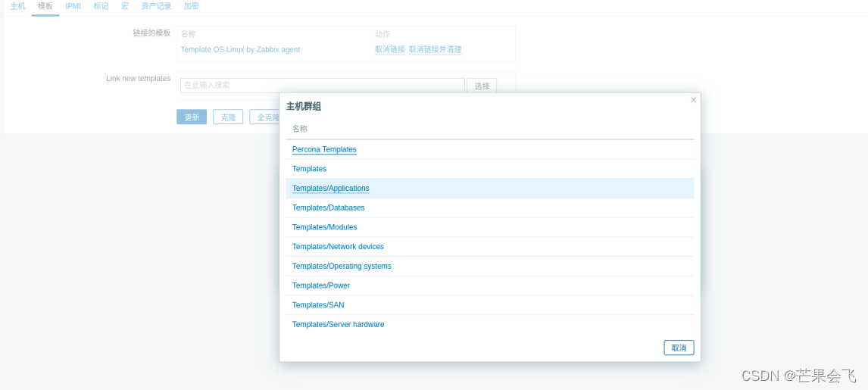The image size is (868, 390).
Task: Switch to the 主机 tab
Action: tap(17, 6)
